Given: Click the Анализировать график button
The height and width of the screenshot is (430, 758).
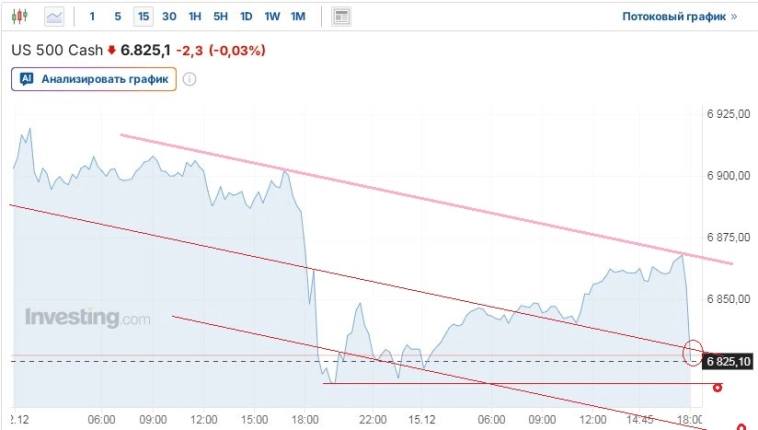Looking at the screenshot, I should [94, 79].
